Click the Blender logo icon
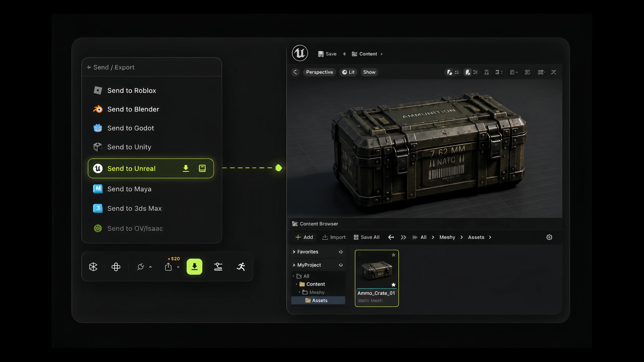Viewport: 644px width, 362px height. [x=98, y=109]
